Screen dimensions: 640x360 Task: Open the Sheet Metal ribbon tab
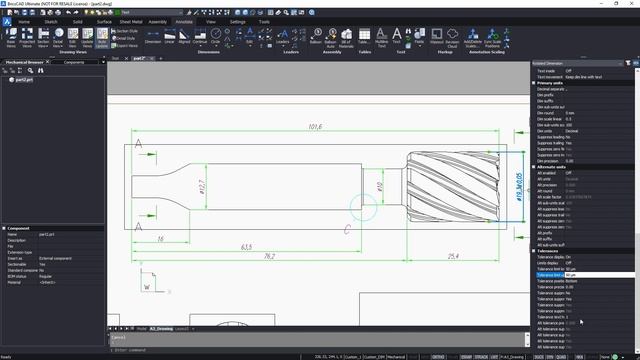pos(131,22)
